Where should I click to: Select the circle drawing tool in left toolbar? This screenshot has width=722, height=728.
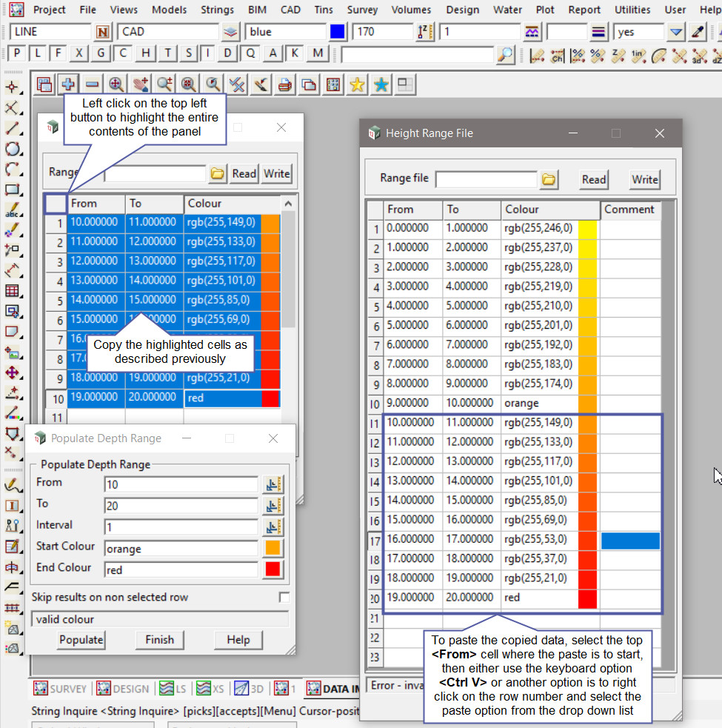[x=13, y=149]
